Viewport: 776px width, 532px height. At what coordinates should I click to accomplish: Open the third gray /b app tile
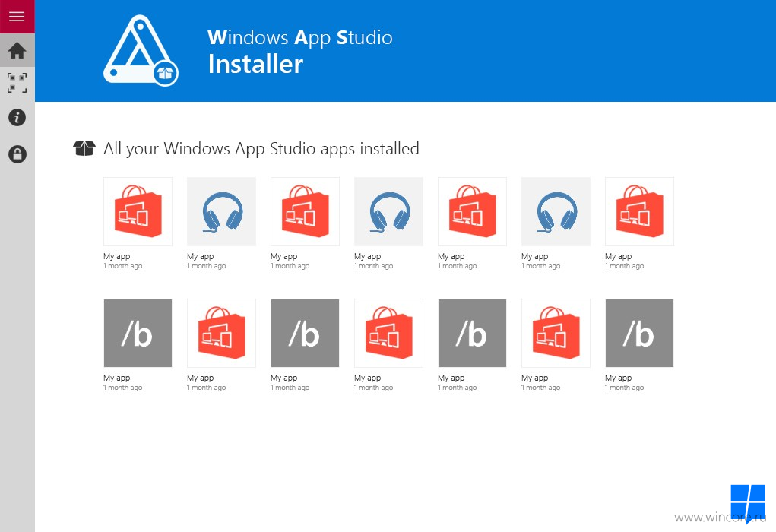coord(472,333)
